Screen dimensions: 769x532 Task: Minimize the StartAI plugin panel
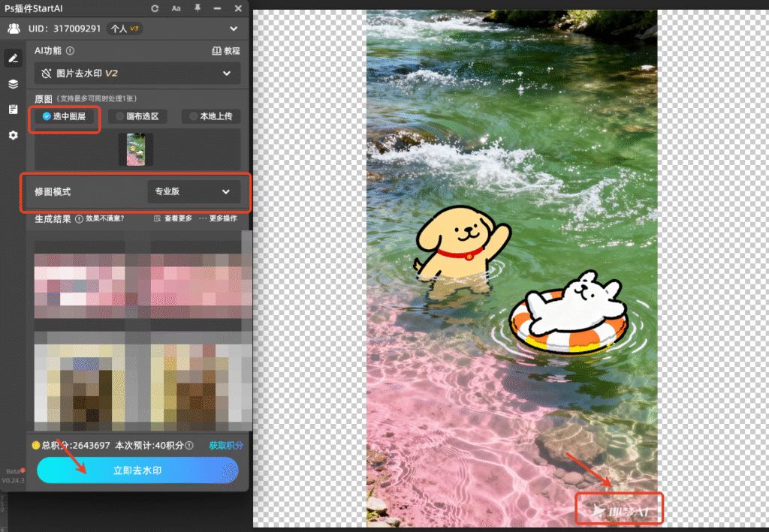click(217, 8)
